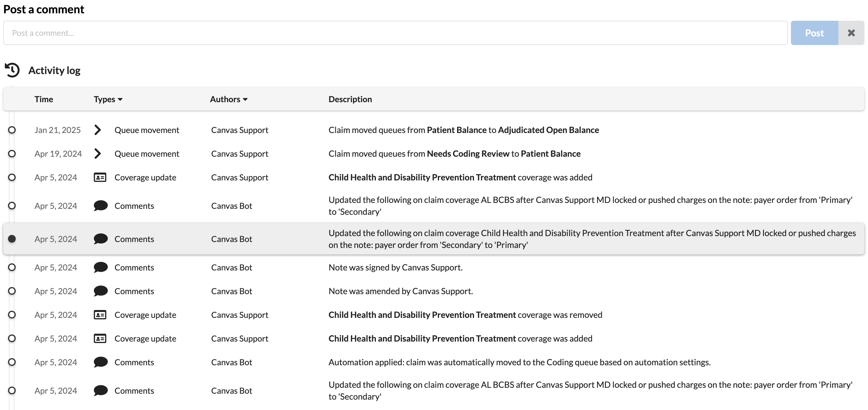The height and width of the screenshot is (410, 868).
Task: Click the Activity log history icon
Action: tap(12, 70)
